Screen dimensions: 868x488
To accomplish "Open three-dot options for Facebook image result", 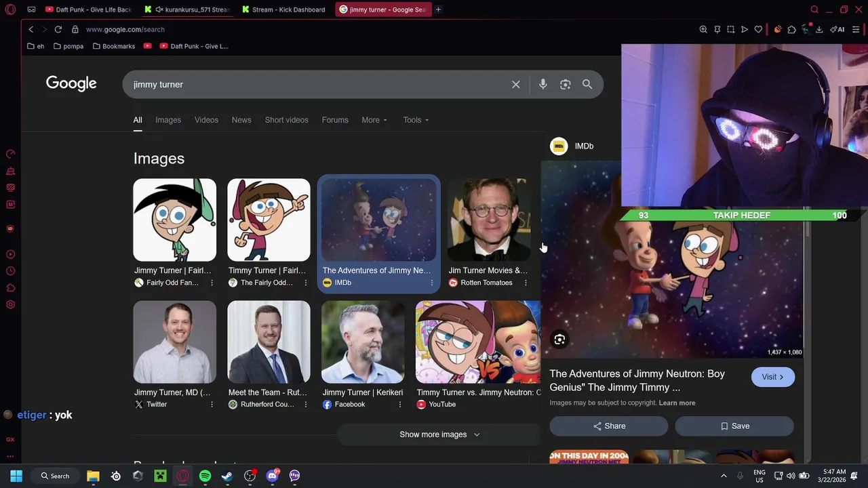I will click(x=399, y=405).
